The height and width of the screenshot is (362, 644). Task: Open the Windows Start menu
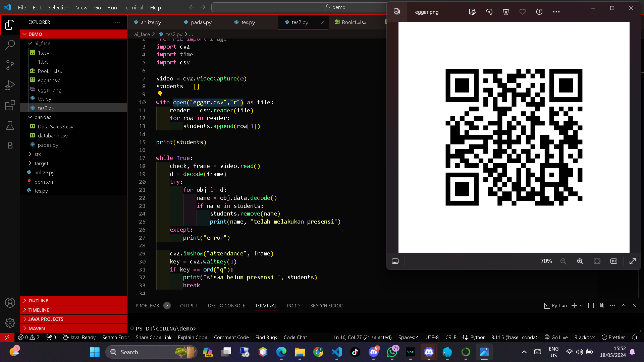(x=95, y=352)
